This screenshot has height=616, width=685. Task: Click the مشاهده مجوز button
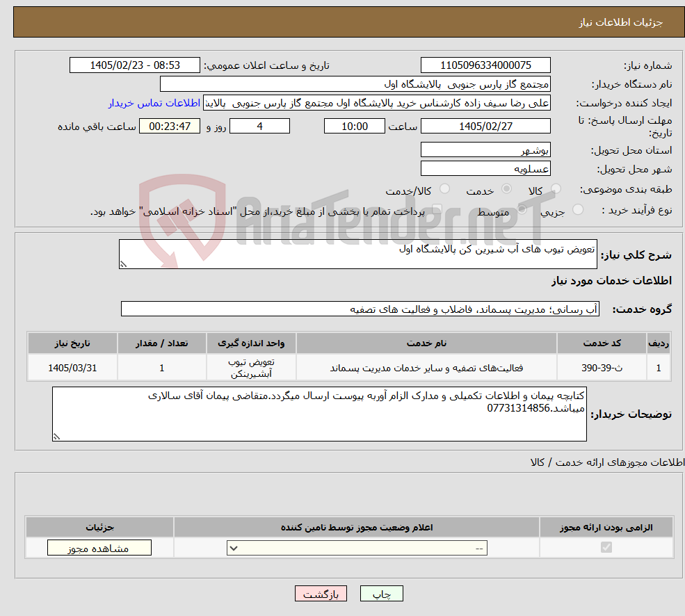pyautogui.click(x=99, y=548)
